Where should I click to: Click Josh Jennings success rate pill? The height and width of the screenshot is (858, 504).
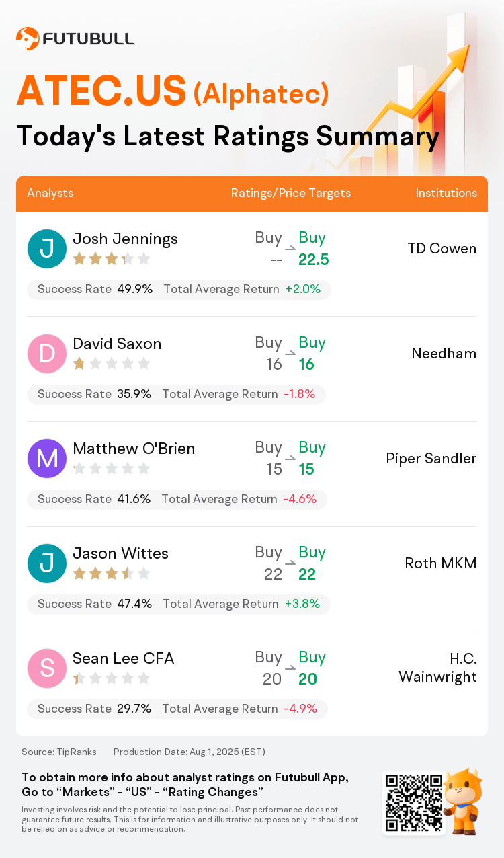coord(179,290)
